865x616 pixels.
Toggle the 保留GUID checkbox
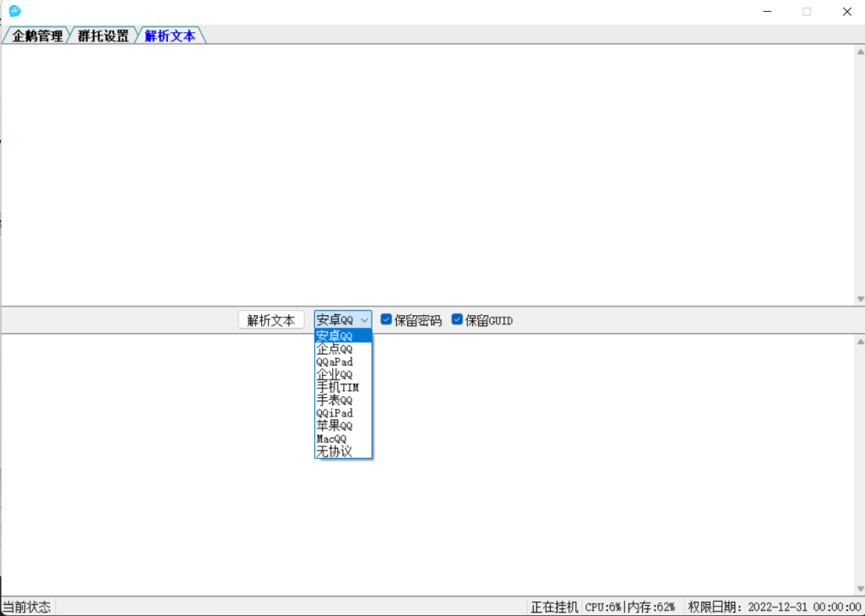click(457, 320)
